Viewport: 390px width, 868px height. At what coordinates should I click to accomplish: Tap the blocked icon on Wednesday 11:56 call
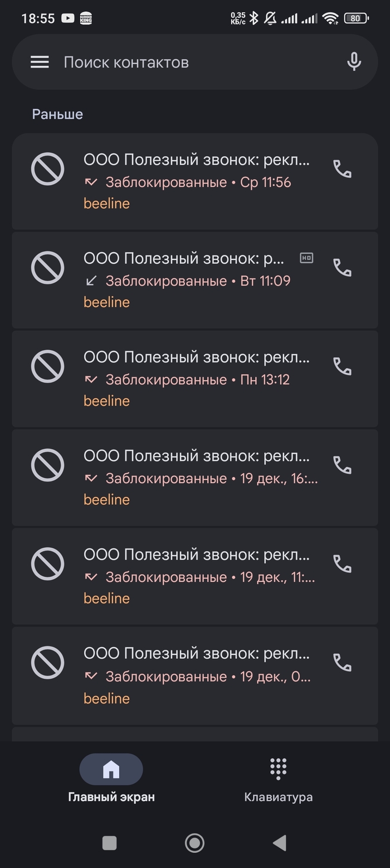(x=48, y=169)
